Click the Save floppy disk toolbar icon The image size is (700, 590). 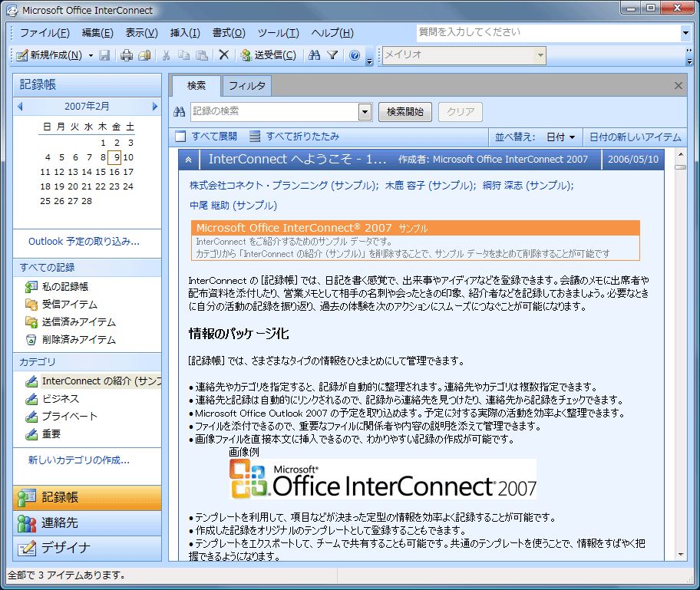click(x=104, y=55)
